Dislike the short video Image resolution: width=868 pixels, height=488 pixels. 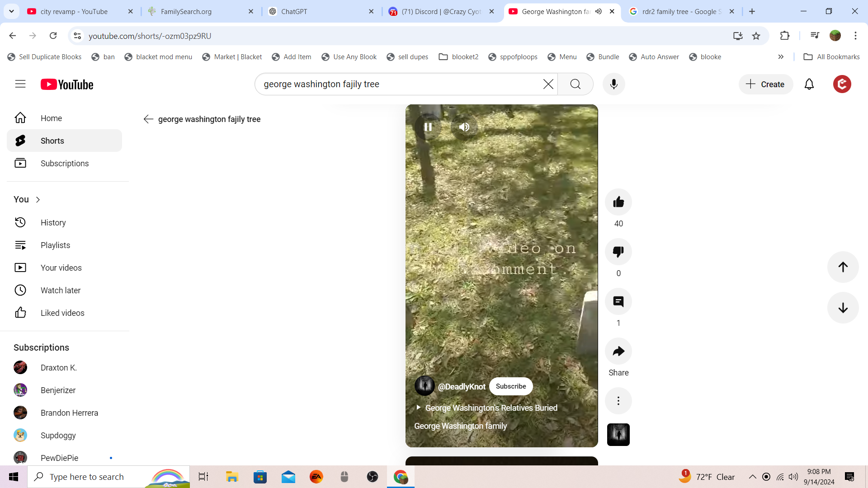(618, 252)
